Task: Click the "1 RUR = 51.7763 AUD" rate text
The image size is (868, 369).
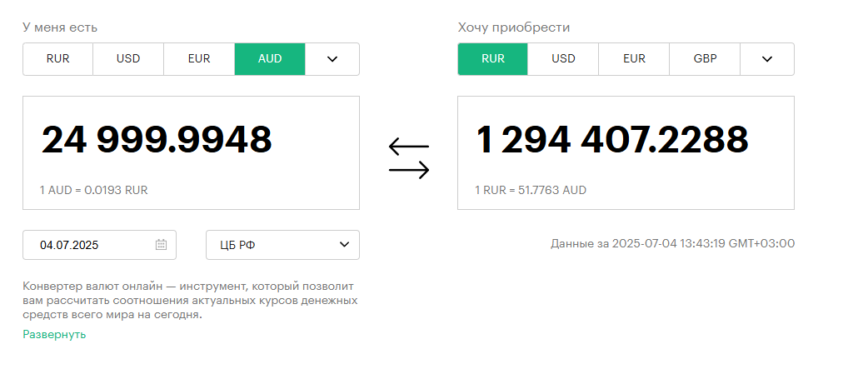Action: click(x=531, y=190)
